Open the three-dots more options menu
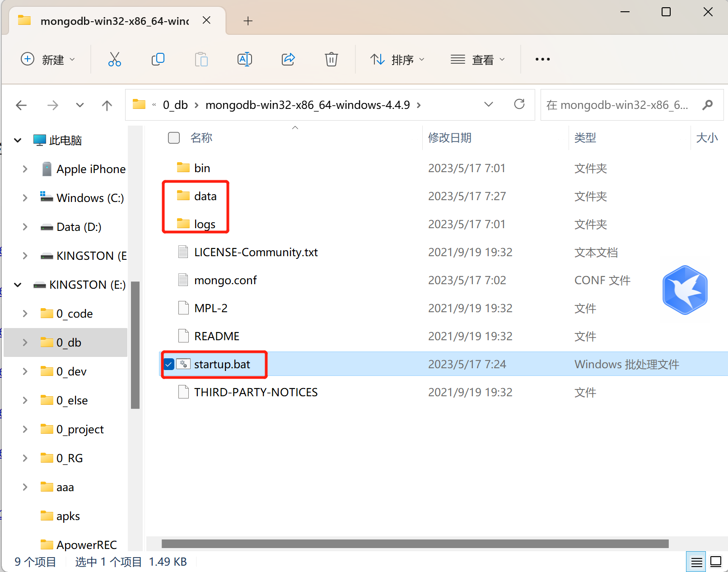The width and height of the screenshot is (728, 572). [x=542, y=59]
